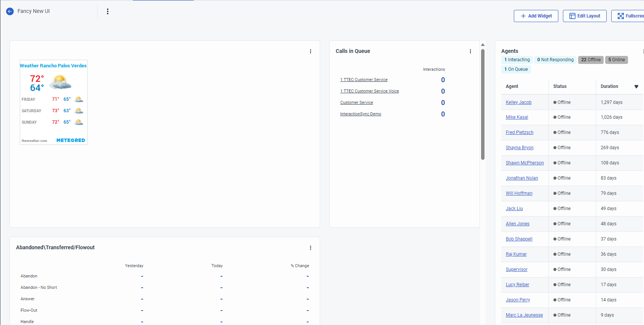Click the Edit Layout button
The height and width of the screenshot is (325, 644).
tap(585, 16)
